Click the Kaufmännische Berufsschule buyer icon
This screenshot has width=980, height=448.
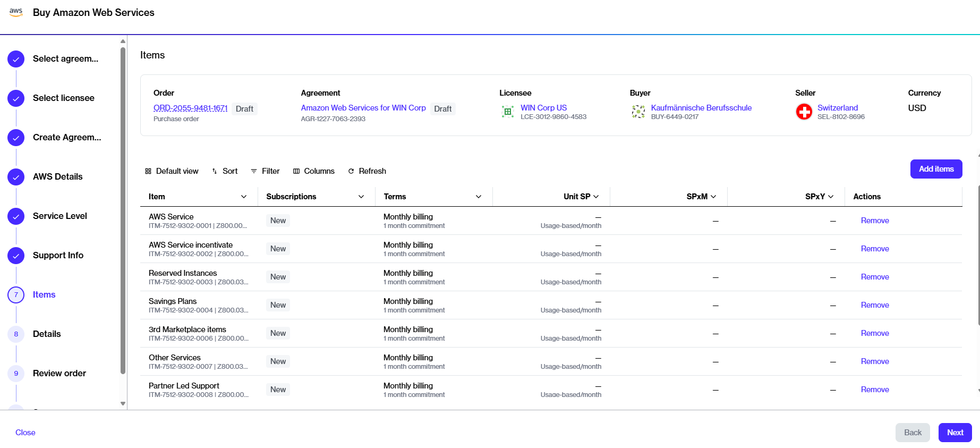[x=638, y=112]
